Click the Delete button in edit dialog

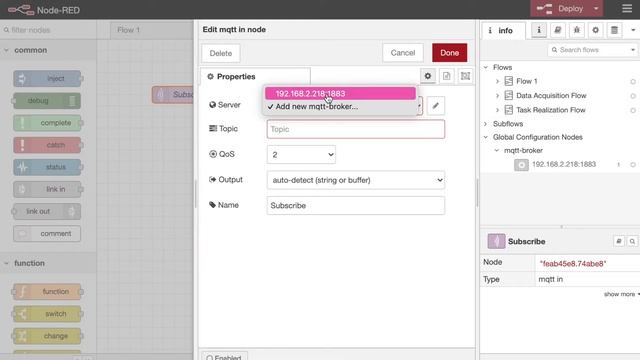221,53
